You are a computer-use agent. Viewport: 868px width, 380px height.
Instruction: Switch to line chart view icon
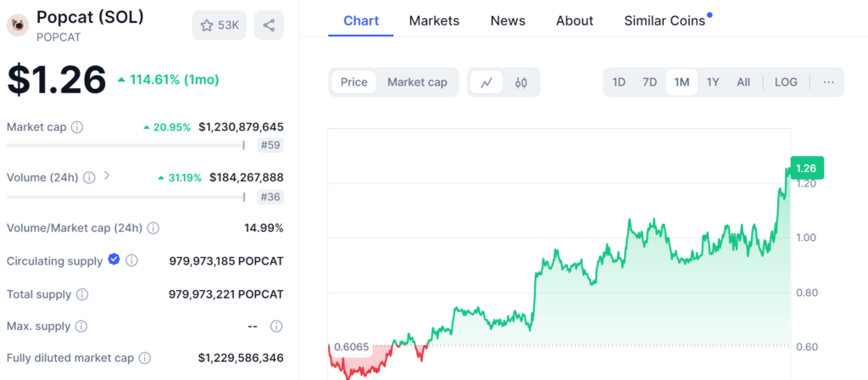(x=487, y=82)
